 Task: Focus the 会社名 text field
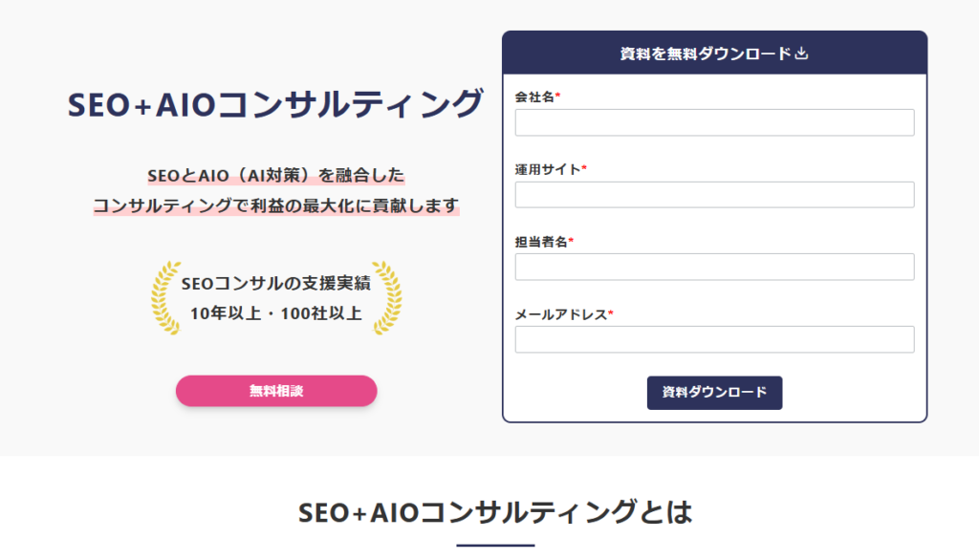click(x=714, y=122)
